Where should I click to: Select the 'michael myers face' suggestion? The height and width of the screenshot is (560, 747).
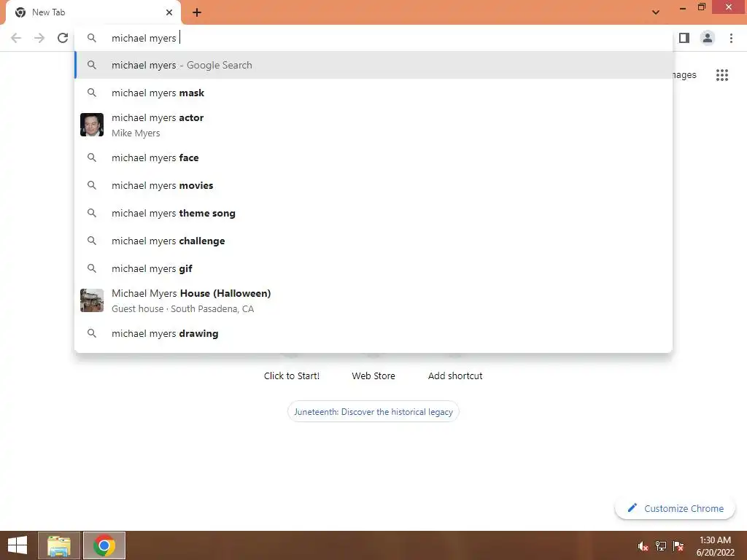point(373,157)
